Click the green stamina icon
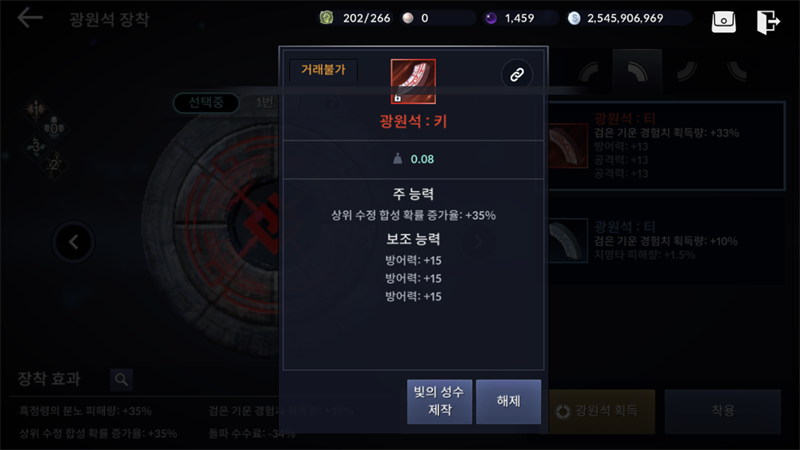800x450 pixels. 327,18
